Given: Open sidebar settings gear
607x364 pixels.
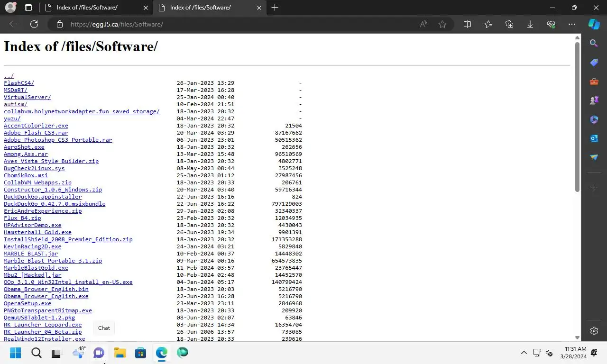Looking at the screenshot, I should [594, 331].
